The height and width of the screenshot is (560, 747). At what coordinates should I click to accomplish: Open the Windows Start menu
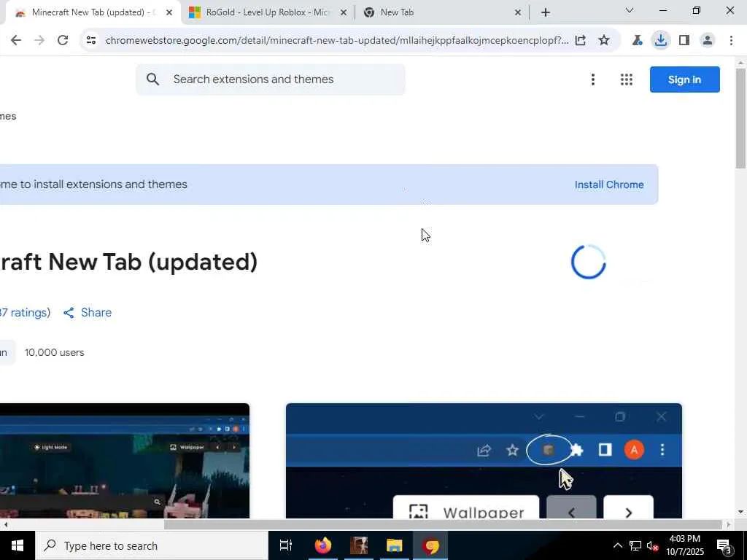point(18,545)
